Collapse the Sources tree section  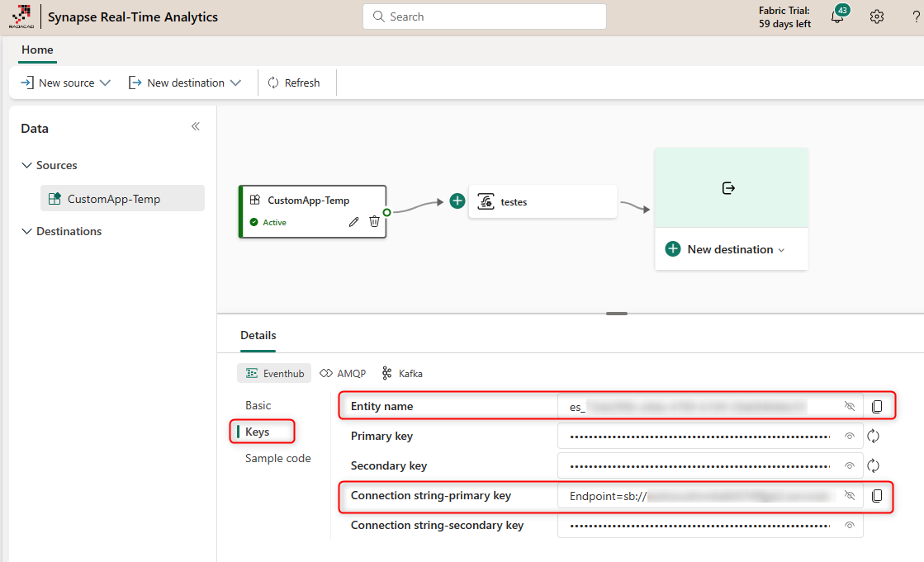pos(26,166)
